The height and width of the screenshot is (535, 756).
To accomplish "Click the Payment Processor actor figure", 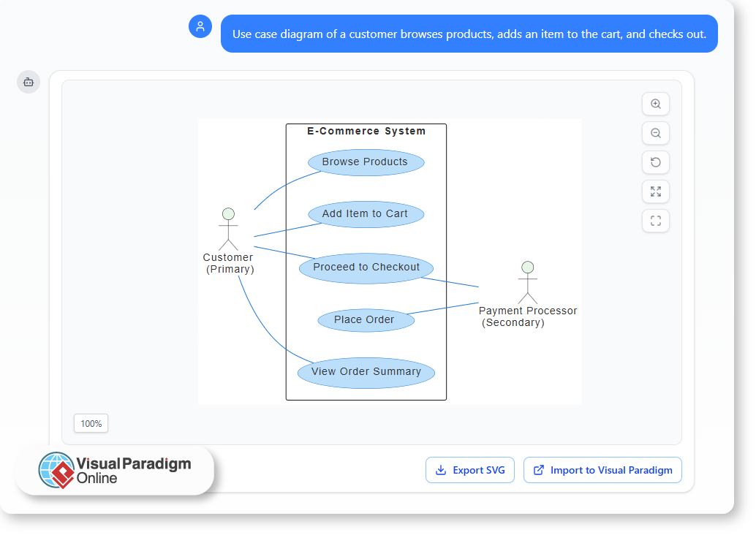I will (527, 282).
